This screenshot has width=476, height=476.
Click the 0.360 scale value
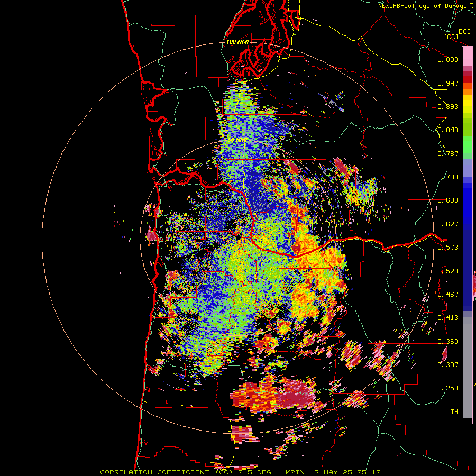click(x=448, y=342)
